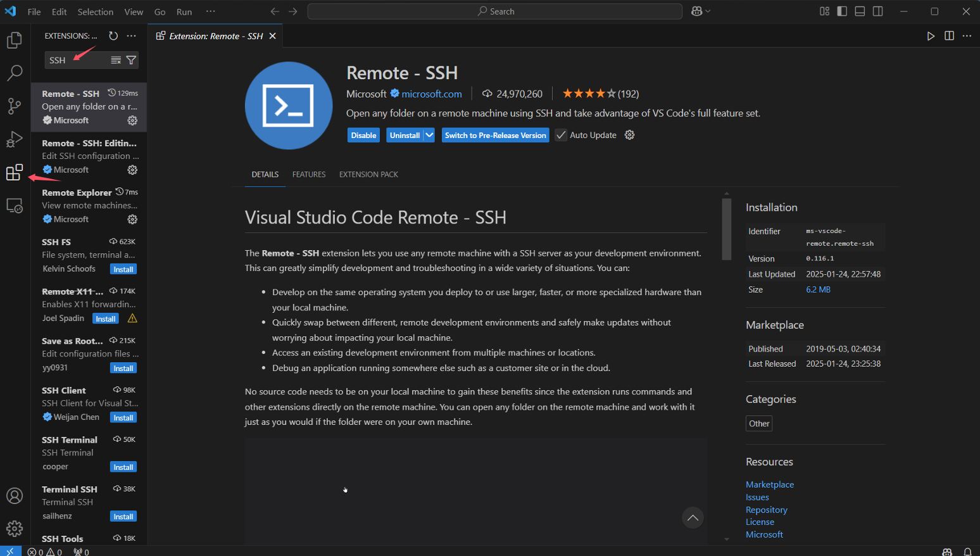
Task: Expand the hidden menu items ellipsis
Action: 211,11
